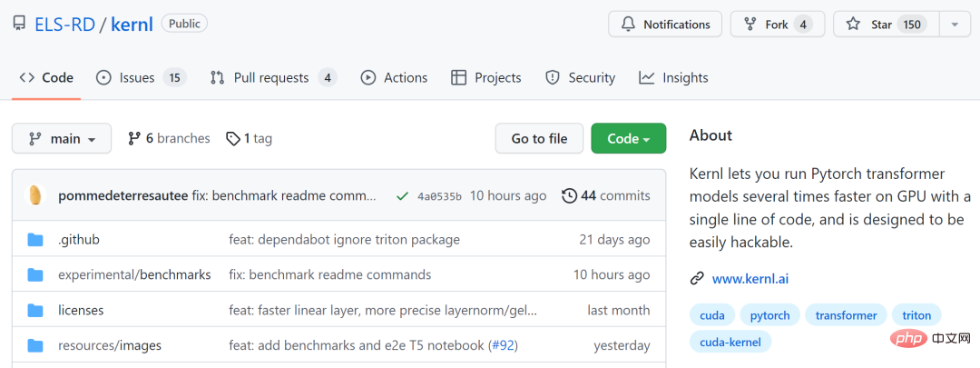Visit the www.kernl.ai website link
980x368 pixels.
(x=750, y=279)
